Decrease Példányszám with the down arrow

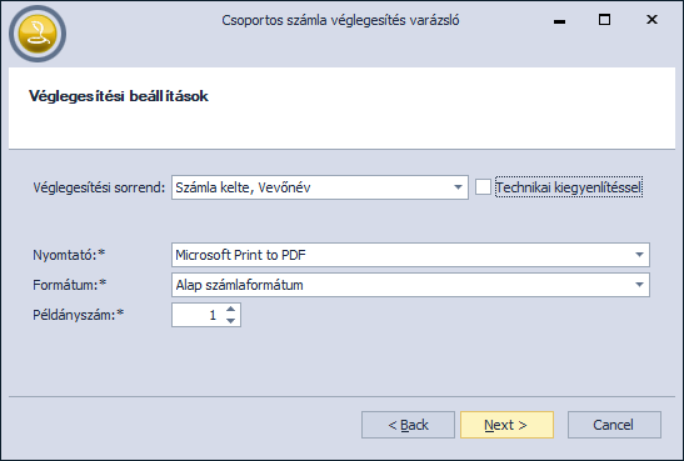(x=231, y=321)
